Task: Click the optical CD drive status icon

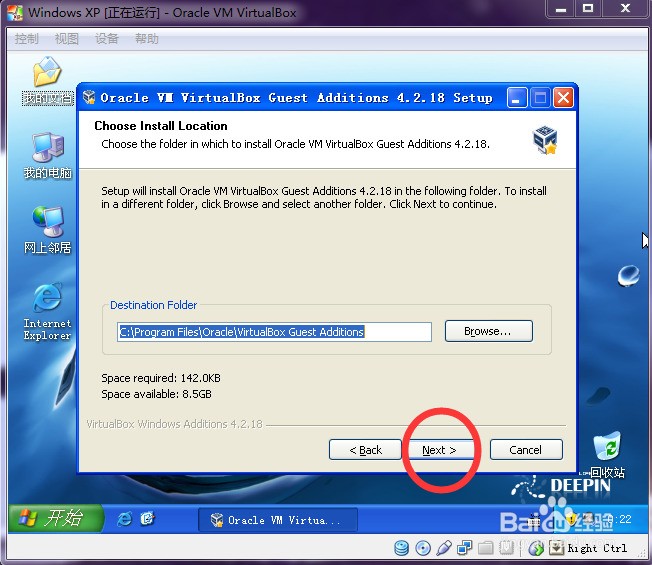Action: tap(423, 548)
